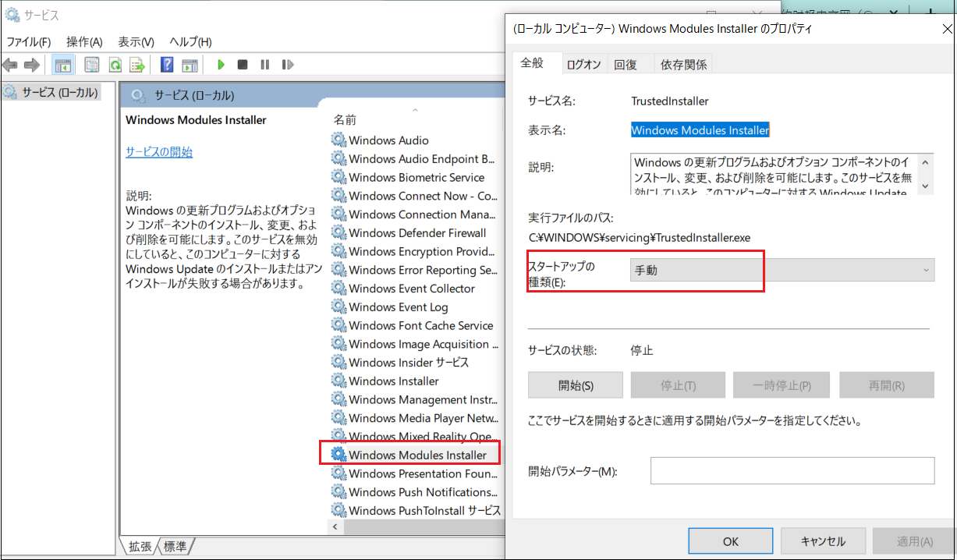Refresh the services list via toolbar icon
This screenshot has width=957, height=560.
115,65
